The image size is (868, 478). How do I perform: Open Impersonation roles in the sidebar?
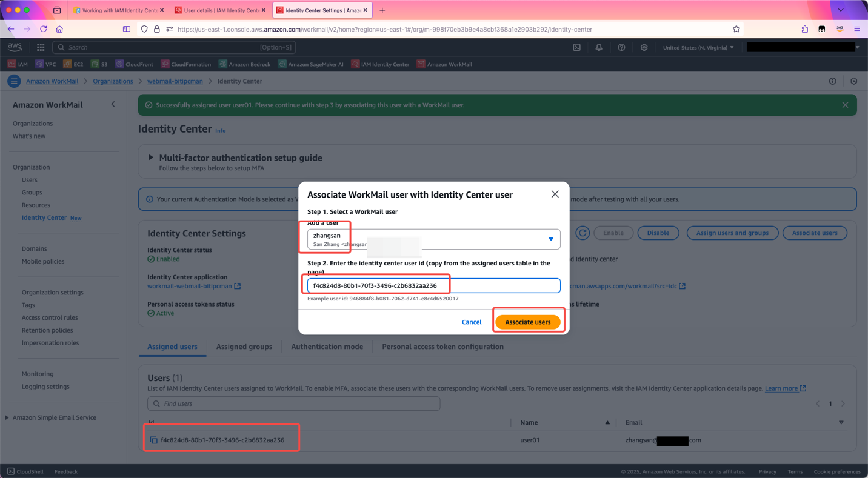pos(50,343)
